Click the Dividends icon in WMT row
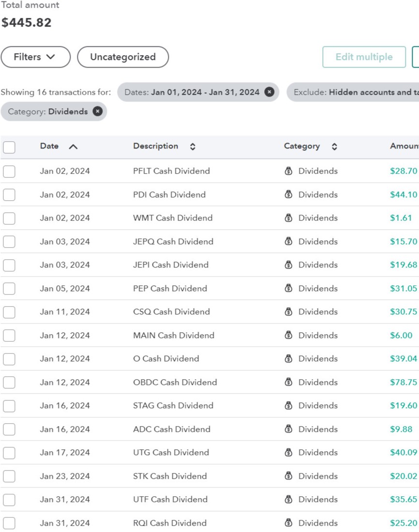Screen dimensions: 419x532 click(x=288, y=218)
